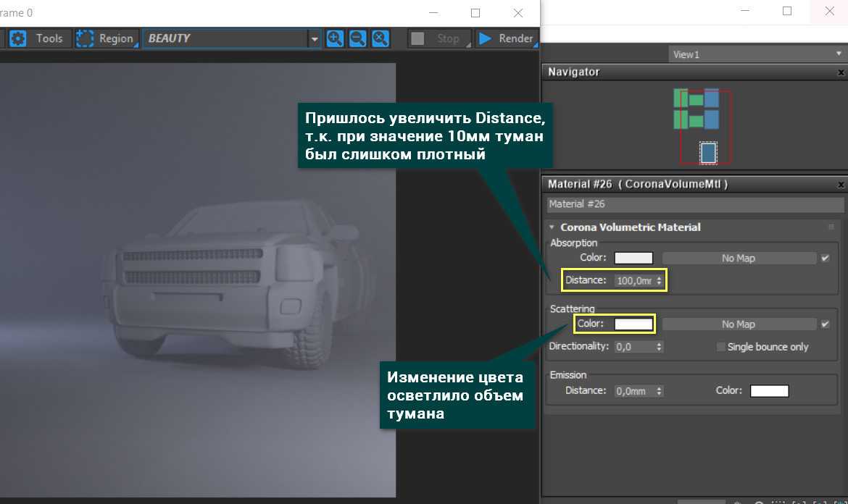This screenshot has width=848, height=504.
Task: Close the Navigator panel
Action: click(x=841, y=72)
